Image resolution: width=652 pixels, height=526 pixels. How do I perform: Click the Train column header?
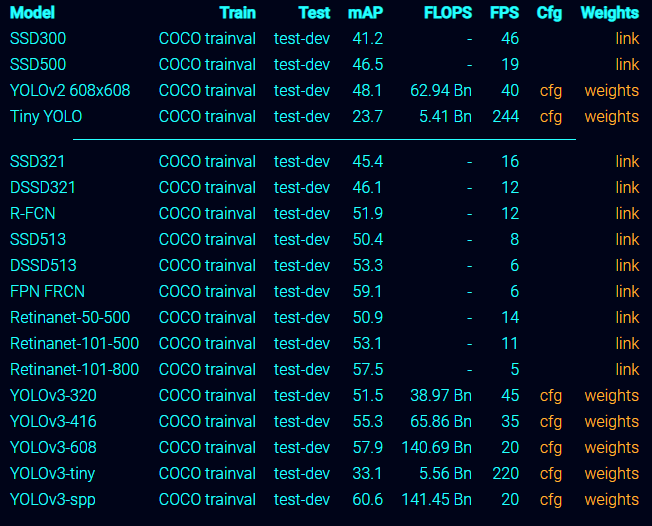pyautogui.click(x=237, y=12)
